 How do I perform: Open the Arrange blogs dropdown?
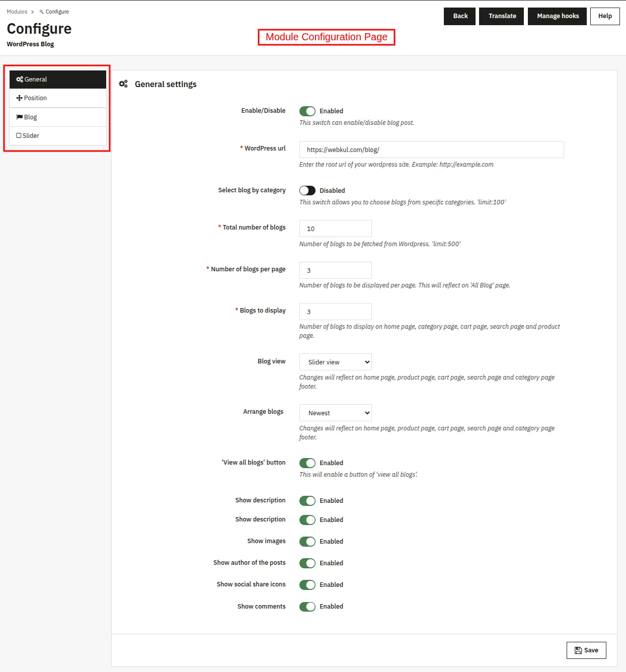336,413
